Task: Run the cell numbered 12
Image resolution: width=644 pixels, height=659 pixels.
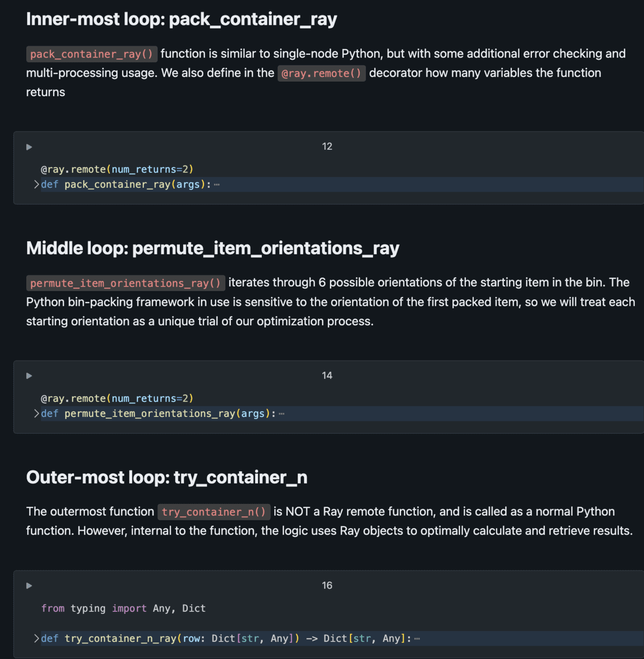Action: pos(30,147)
